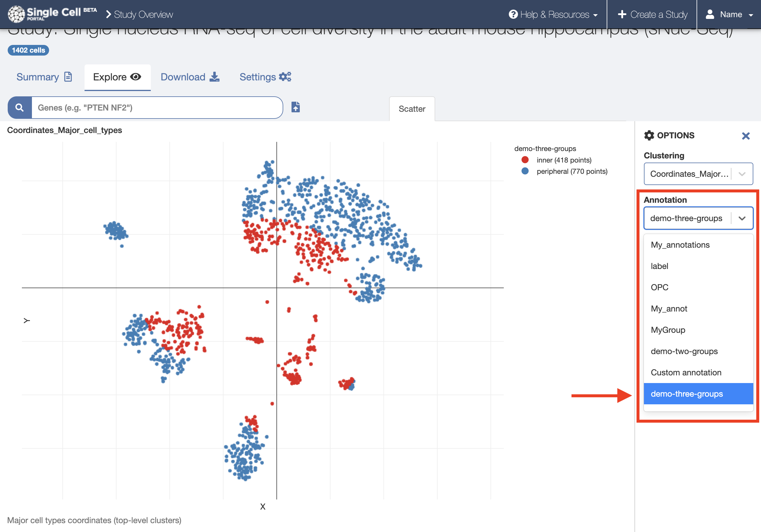Viewport: 761px width, 532px height.
Task: Click inside the Genes search field
Action: pos(156,107)
